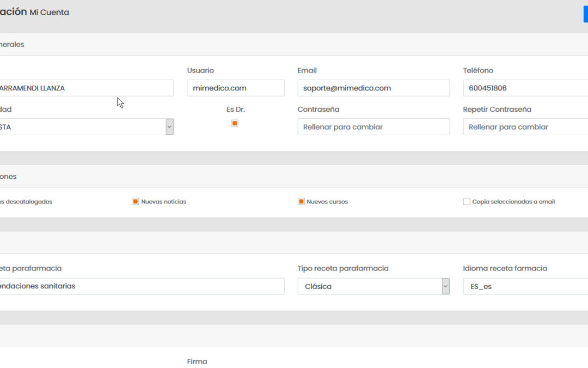This screenshot has height=368, width=588.
Task: Toggle the Nuevos cursos checkbox
Action: 301,202
